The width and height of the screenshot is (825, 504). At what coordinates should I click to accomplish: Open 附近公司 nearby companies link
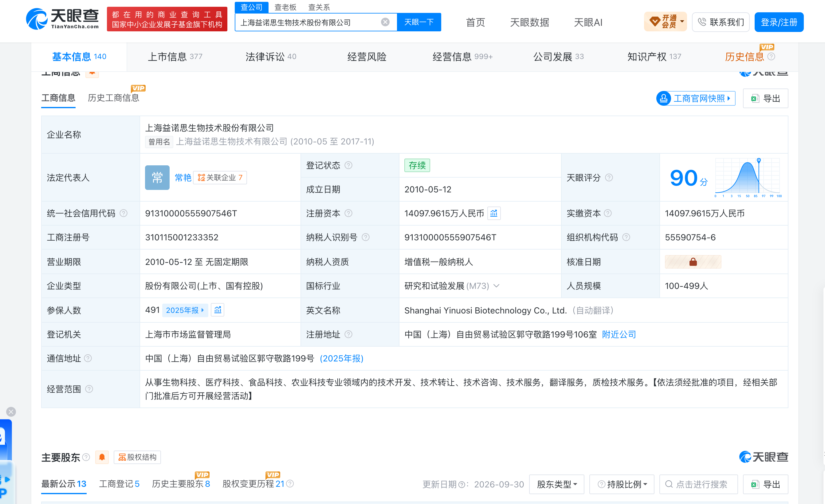[619, 334]
